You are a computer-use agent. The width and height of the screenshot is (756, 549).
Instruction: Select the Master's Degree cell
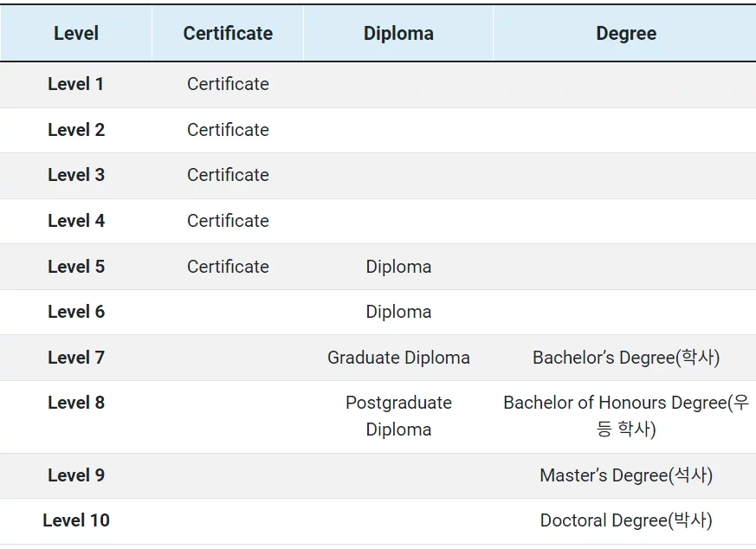(x=625, y=475)
